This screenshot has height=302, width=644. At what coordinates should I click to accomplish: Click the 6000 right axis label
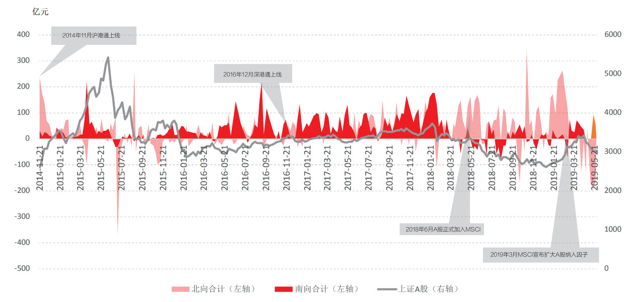[x=613, y=35]
